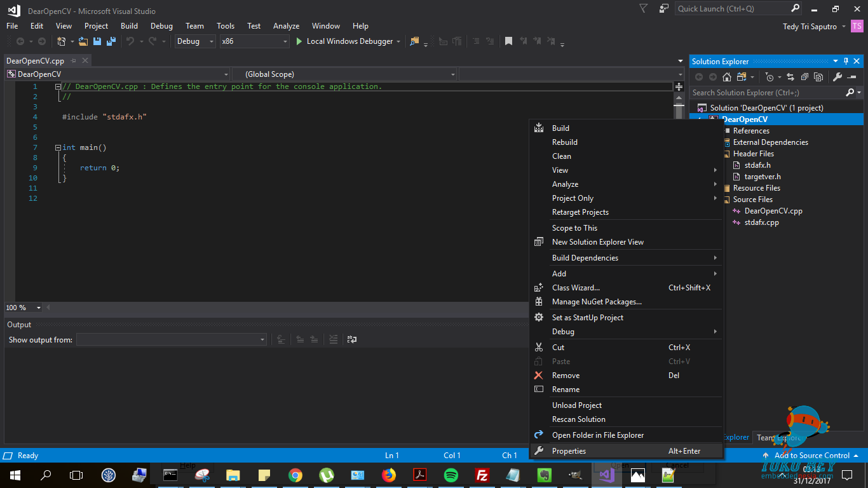Close the DearOpenCV.cpp editor tab
The width and height of the screenshot is (868, 488).
tap(85, 61)
